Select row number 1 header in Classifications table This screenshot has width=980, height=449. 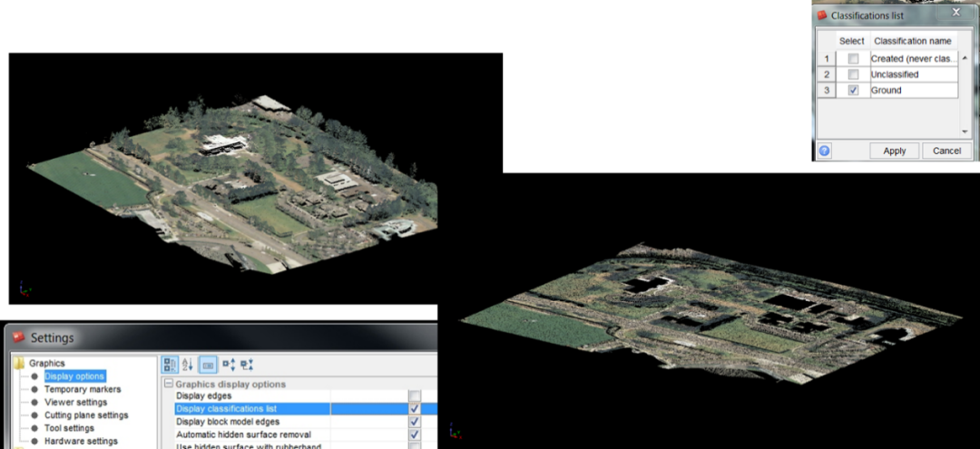[x=827, y=59]
